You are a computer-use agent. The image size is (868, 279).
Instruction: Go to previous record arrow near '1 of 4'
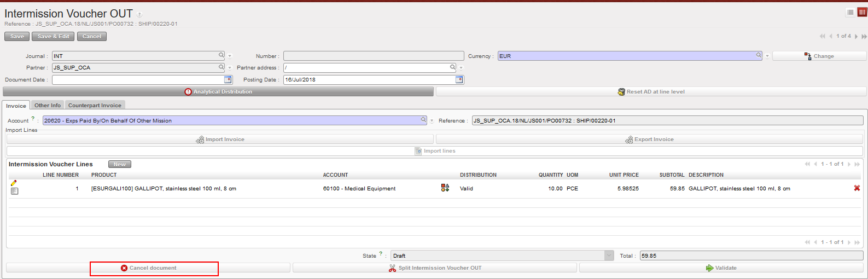[x=831, y=36]
